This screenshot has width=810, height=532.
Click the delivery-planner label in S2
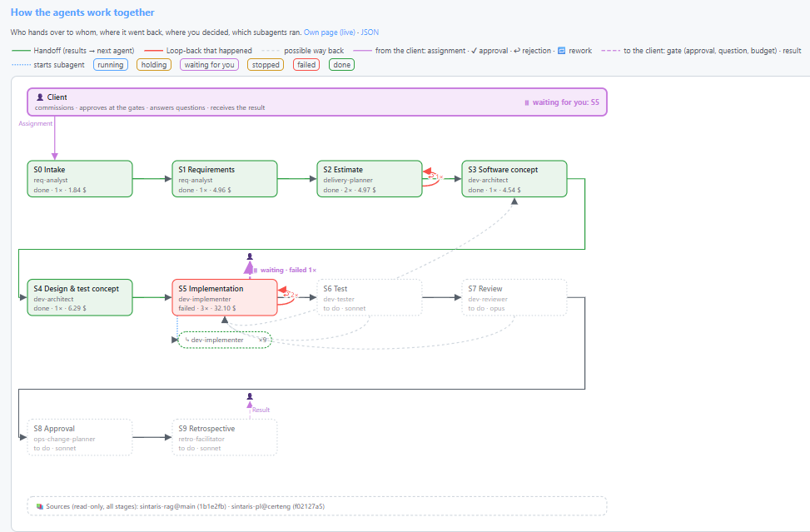click(348, 181)
